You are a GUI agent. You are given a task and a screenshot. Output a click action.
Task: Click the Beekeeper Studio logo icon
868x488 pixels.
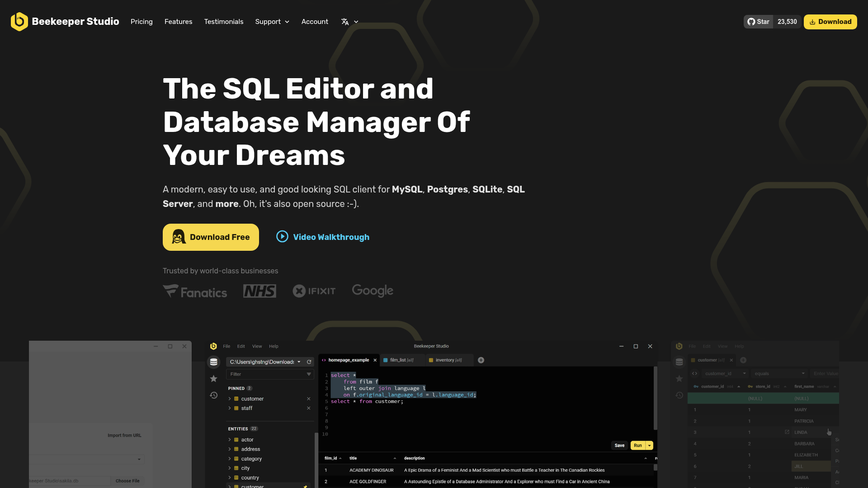point(19,22)
